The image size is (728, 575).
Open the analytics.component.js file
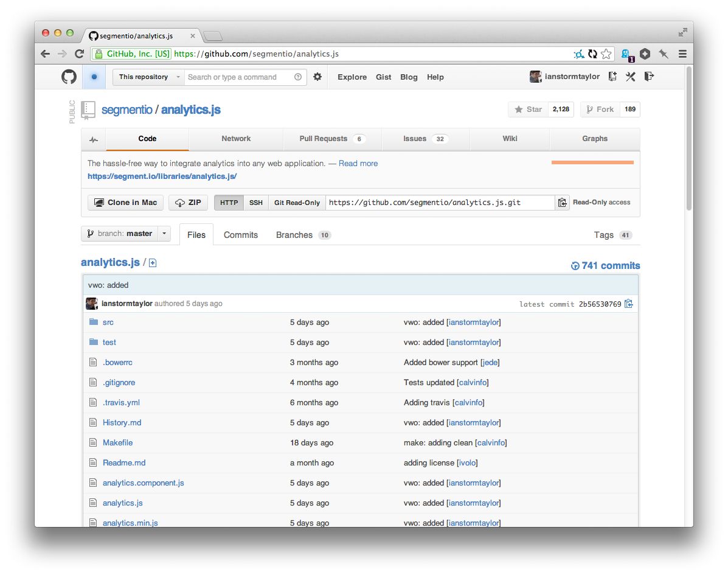[x=143, y=483]
